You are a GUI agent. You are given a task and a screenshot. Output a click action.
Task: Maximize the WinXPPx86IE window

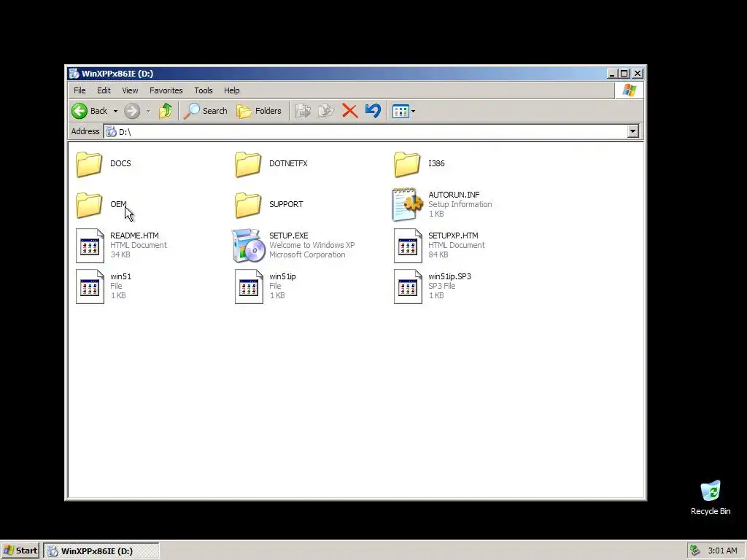624,74
